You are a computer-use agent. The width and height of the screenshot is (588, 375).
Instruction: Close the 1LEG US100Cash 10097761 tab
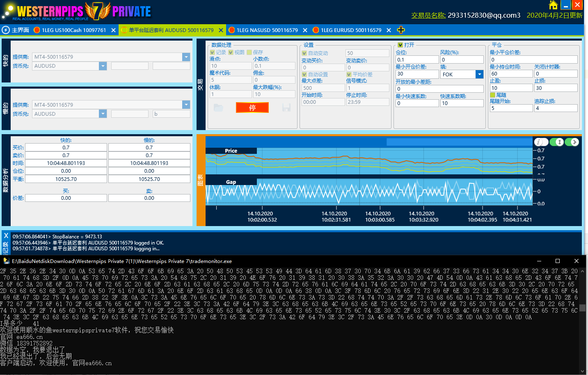[x=113, y=30]
